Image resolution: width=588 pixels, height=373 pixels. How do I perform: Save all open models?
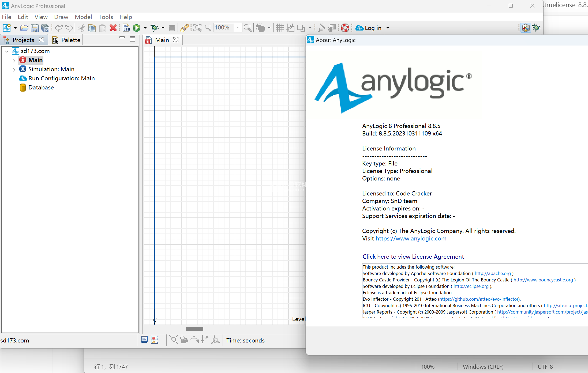[45, 28]
